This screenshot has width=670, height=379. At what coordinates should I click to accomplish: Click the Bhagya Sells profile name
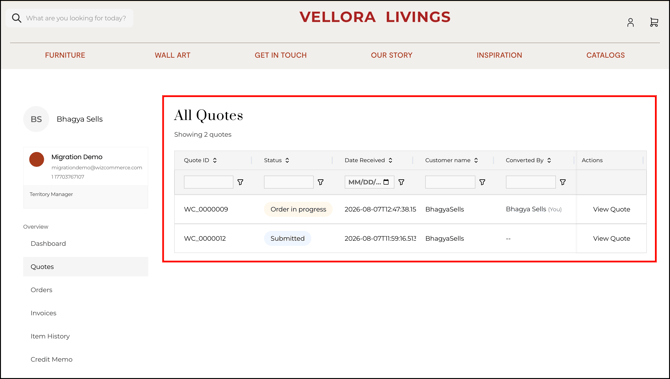point(79,119)
